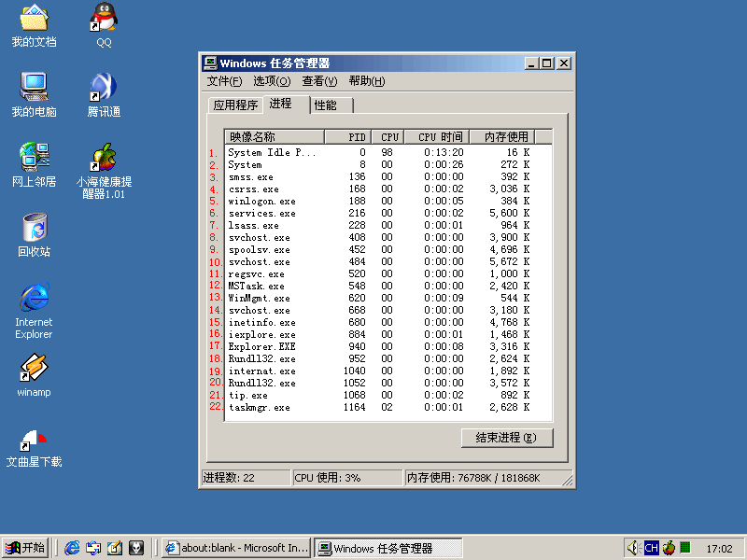Switch to the 进程 tab

coord(286,104)
